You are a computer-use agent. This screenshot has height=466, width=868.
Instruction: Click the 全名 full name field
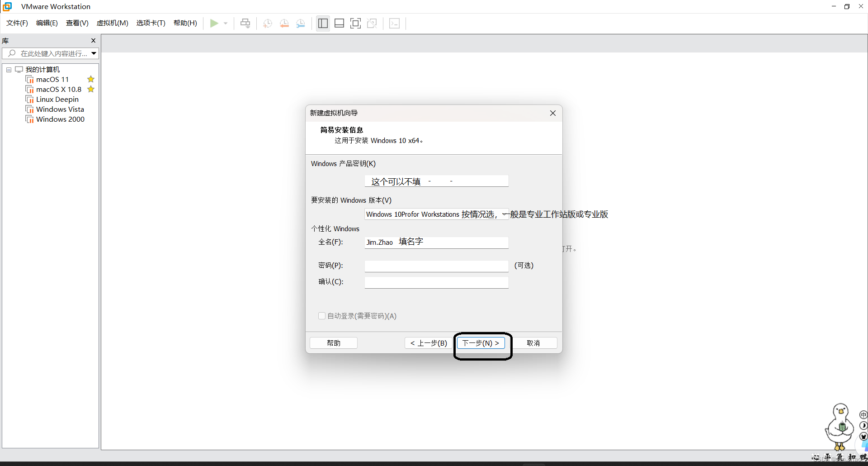click(437, 243)
